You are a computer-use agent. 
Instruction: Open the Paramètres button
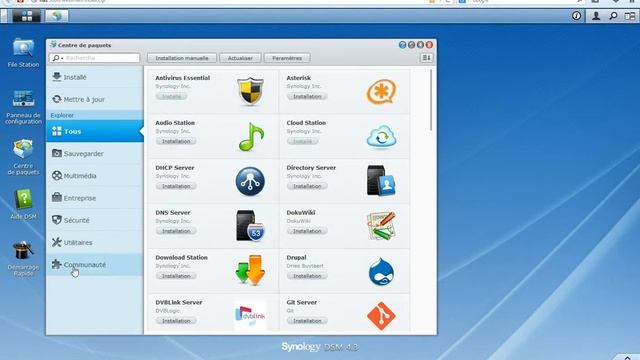click(287, 58)
